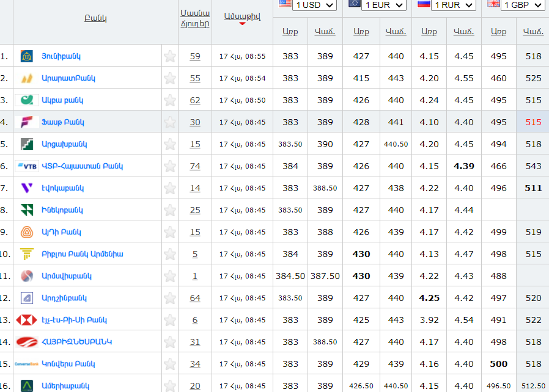
Task: Select the bold 4.25 RUR buy rate
Action: [x=429, y=298]
